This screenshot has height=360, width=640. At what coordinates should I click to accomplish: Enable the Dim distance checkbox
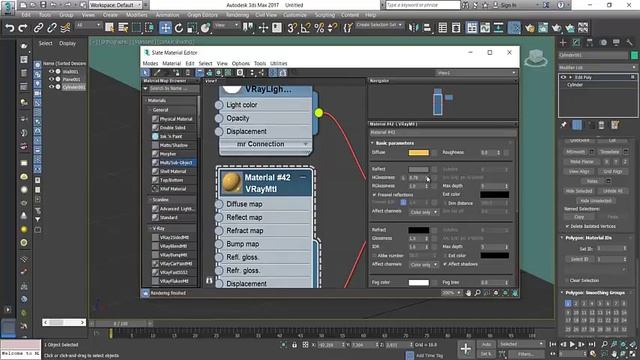click(x=445, y=203)
